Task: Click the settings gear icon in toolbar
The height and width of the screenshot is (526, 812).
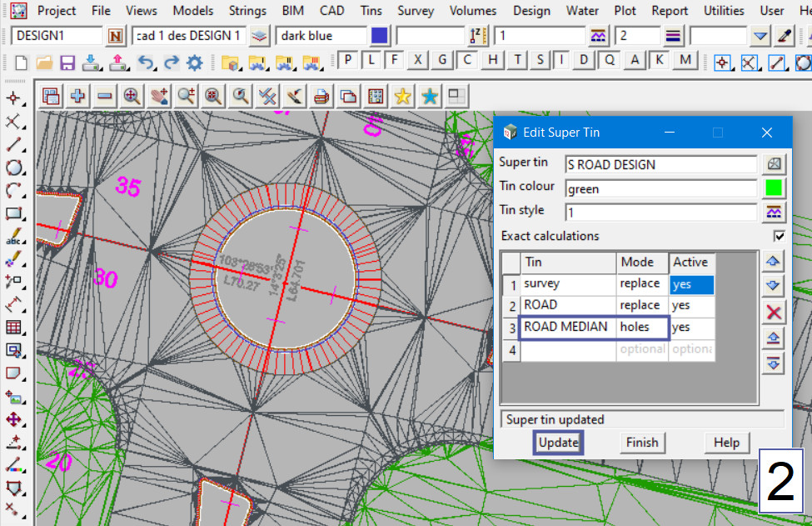Action: coord(195,63)
